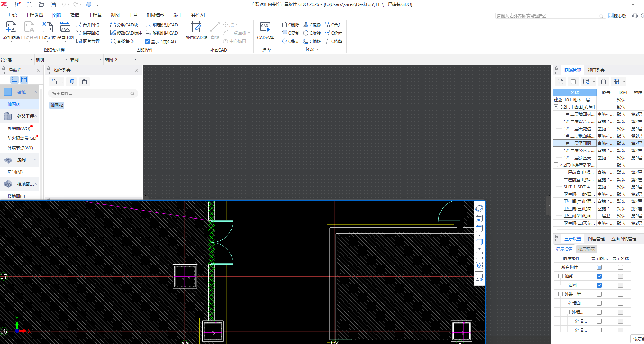Open the 建模 ribbon tab
This screenshot has width=644, height=344.
75,15
